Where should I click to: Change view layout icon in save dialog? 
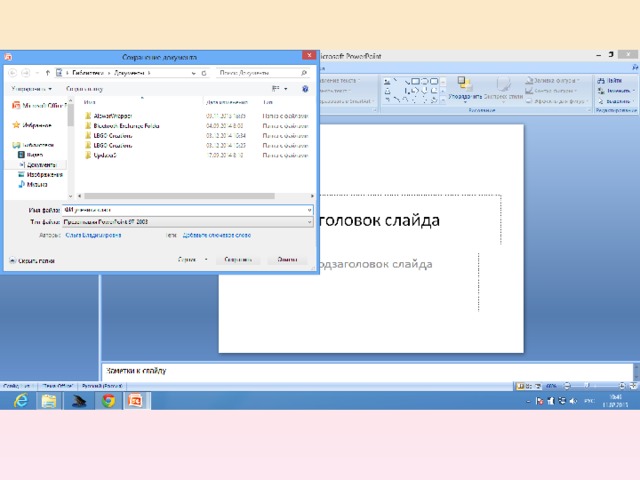(x=276, y=89)
